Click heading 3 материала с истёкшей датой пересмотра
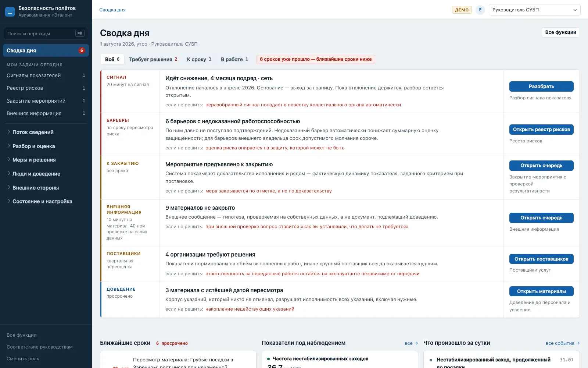The height and width of the screenshot is (368, 588). (x=224, y=290)
